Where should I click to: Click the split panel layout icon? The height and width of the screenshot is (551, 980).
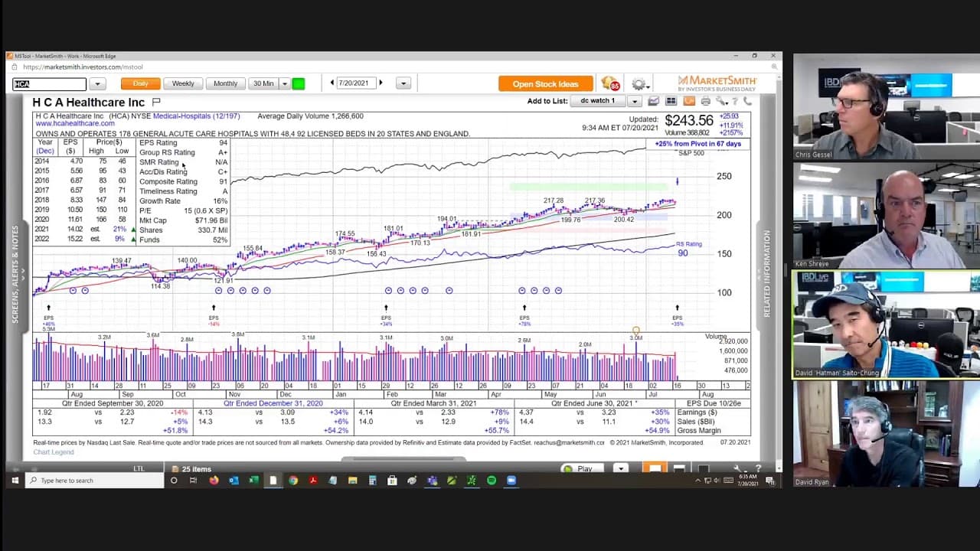[x=671, y=101]
